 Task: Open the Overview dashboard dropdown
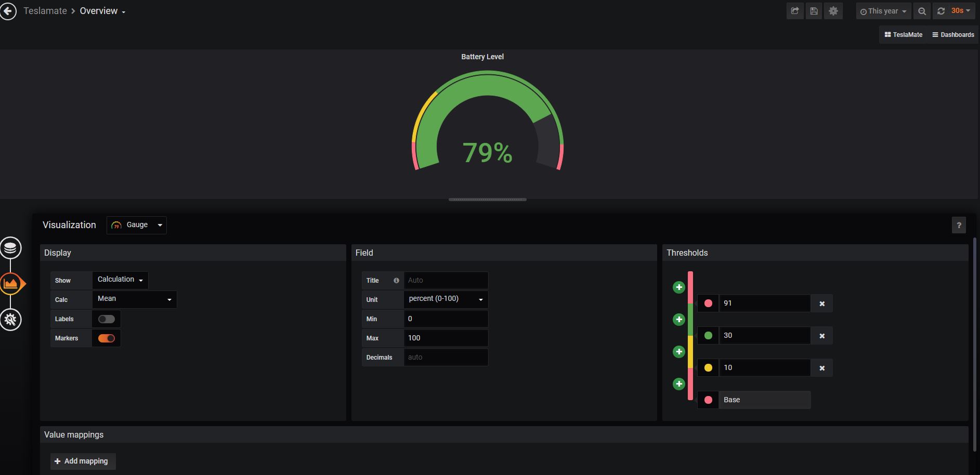click(102, 11)
